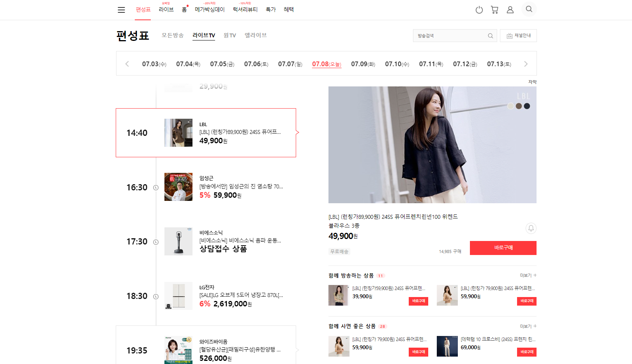Switch to 모든방송 tab
632x364 pixels.
173,35
